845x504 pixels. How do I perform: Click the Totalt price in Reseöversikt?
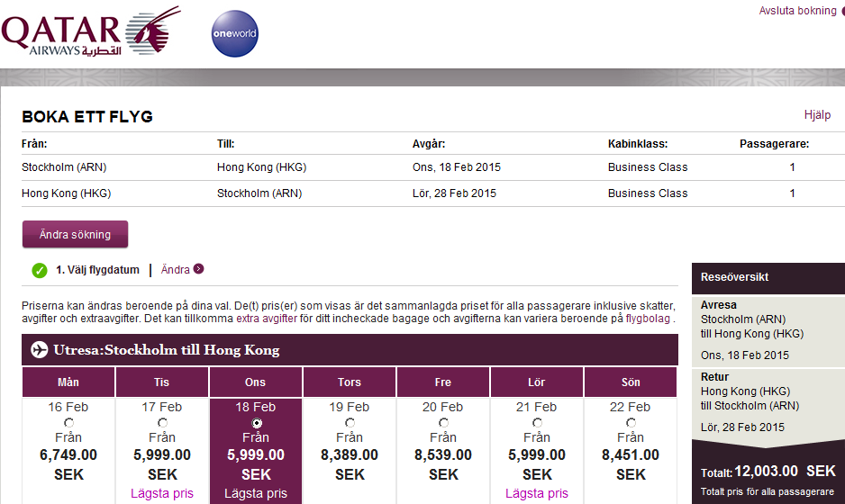click(768, 471)
